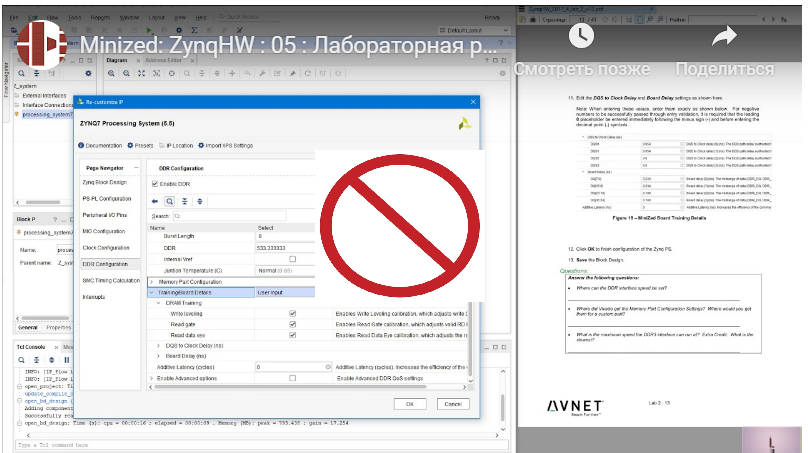Expand DQS to Clock Delay (ns) group
This screenshot has width=808, height=453.
coord(158,346)
